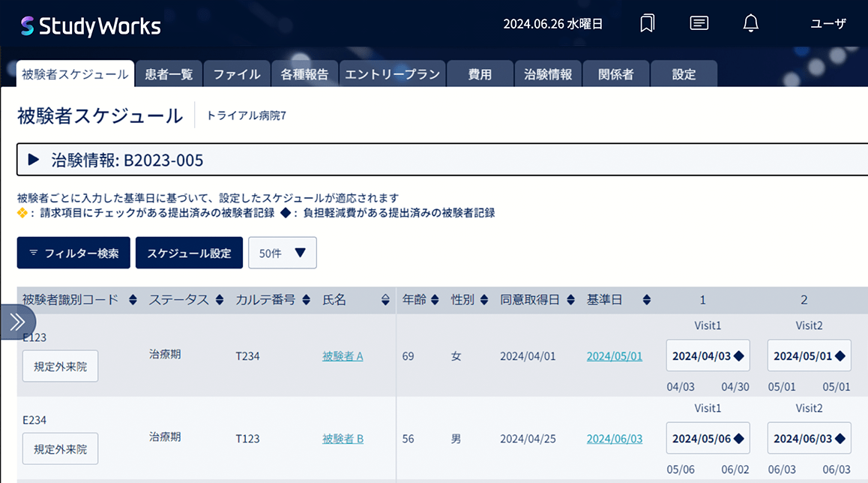Open the notification bell

pyautogui.click(x=750, y=23)
